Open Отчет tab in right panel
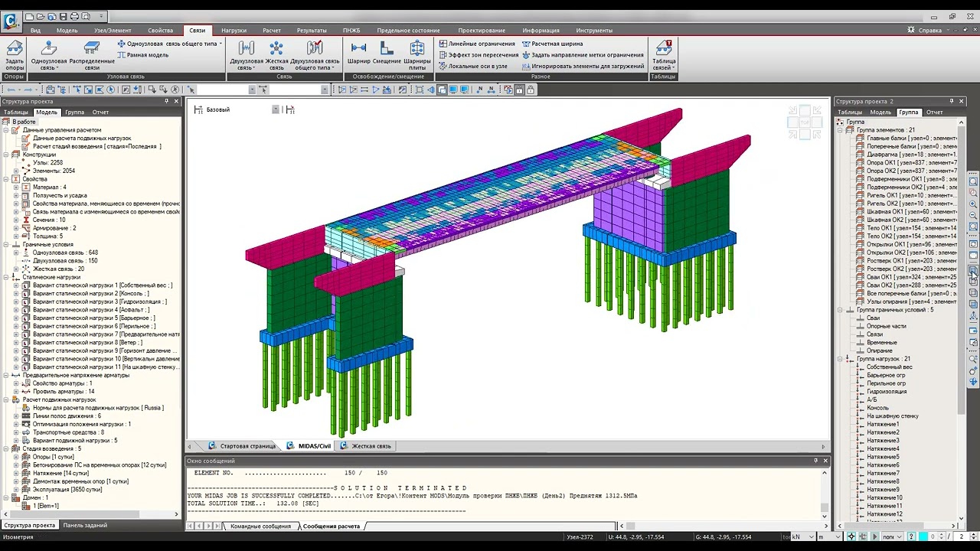Viewport: 980px width, 551px height. pos(934,112)
